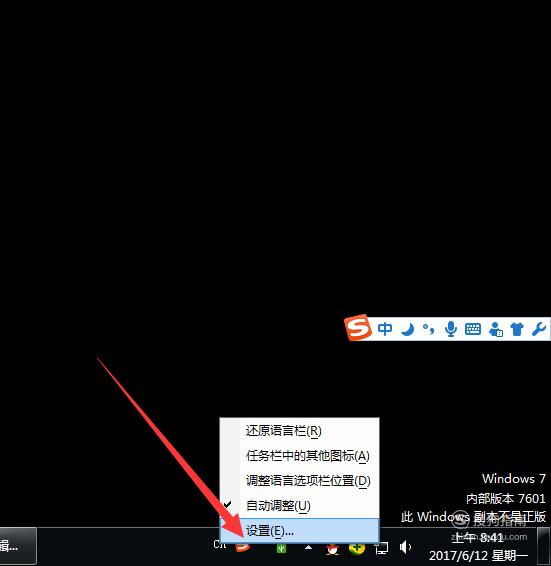The height and width of the screenshot is (566, 551).
Task: Choose 任务栏中的其他图标(A) menu entry
Action: click(x=299, y=456)
